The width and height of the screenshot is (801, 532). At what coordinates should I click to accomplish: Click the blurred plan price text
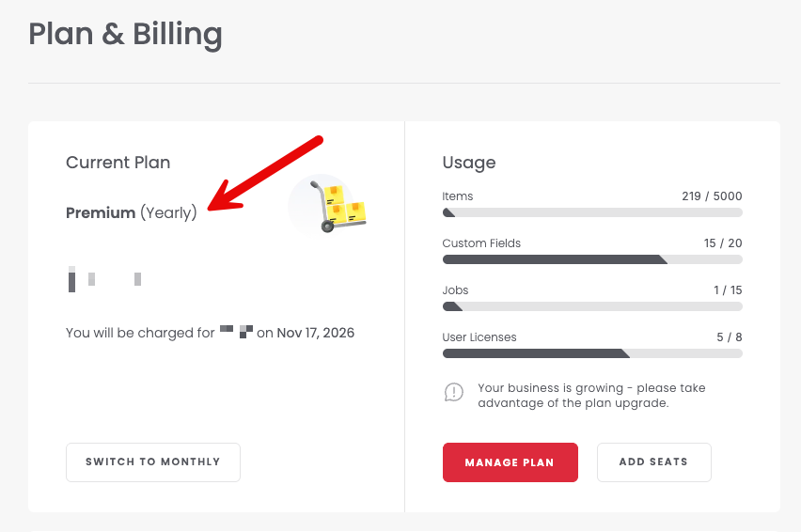(104, 279)
